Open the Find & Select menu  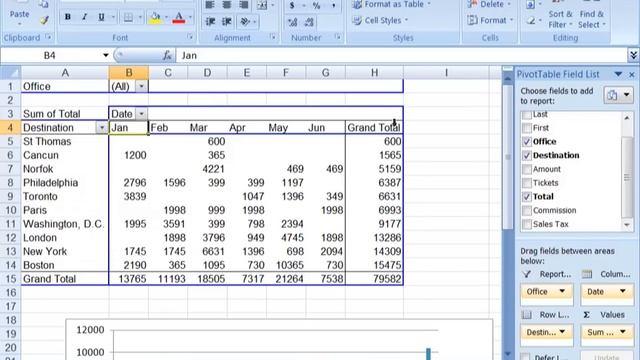[x=591, y=19]
